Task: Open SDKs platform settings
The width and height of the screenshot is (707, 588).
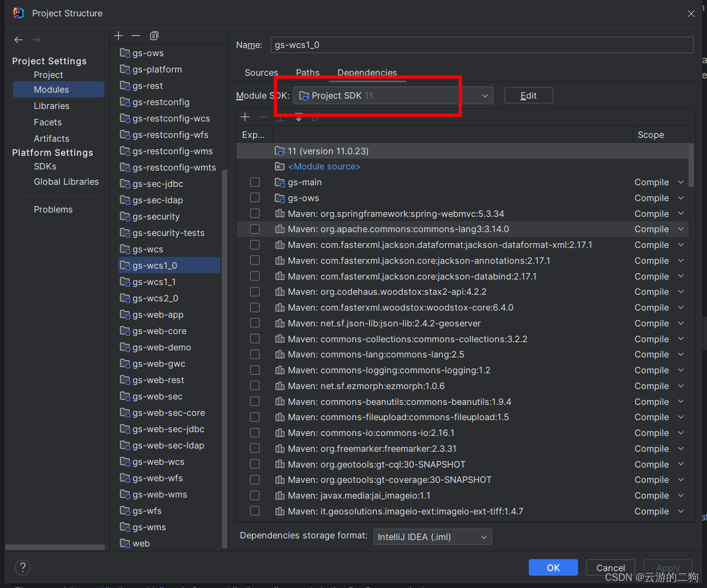Action: (x=45, y=166)
